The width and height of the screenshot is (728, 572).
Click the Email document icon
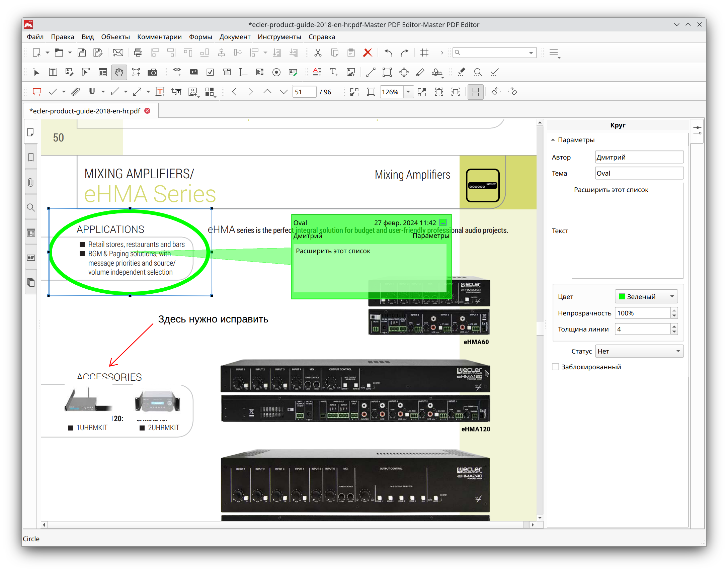pyautogui.click(x=118, y=53)
